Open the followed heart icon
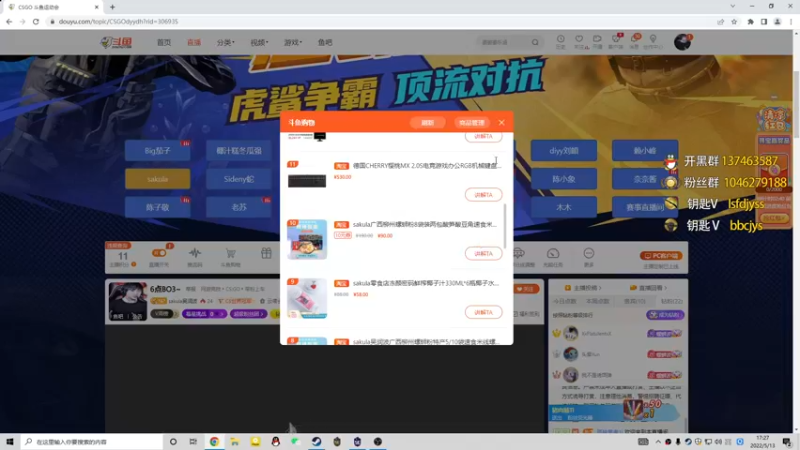The height and width of the screenshot is (450, 800). click(579, 41)
